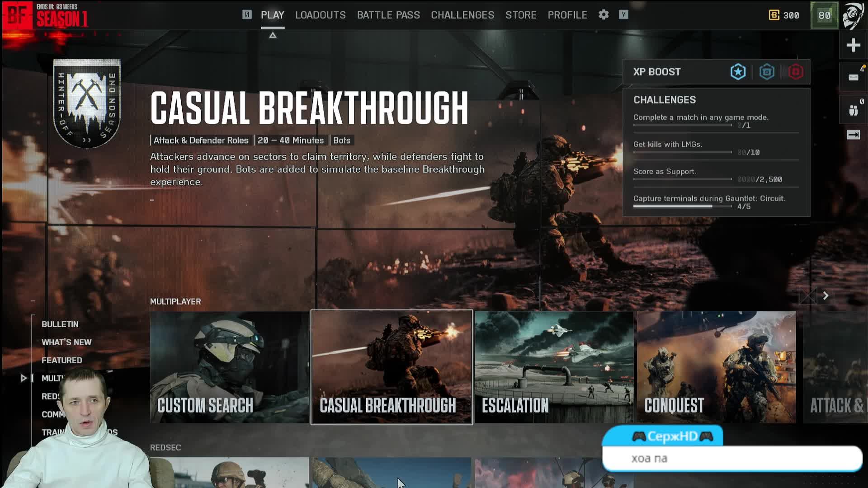Click the player avatar skull icon
868x488 pixels.
point(853,15)
